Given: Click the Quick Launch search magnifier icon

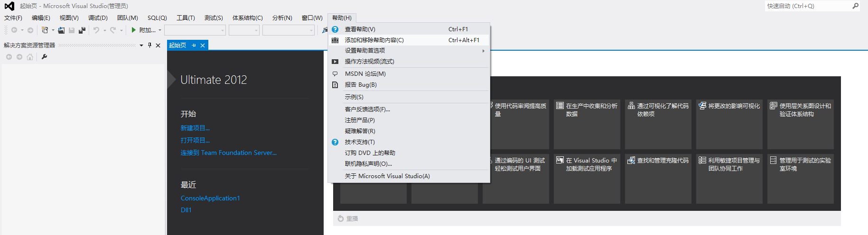Looking at the screenshot, I should coord(855,6).
